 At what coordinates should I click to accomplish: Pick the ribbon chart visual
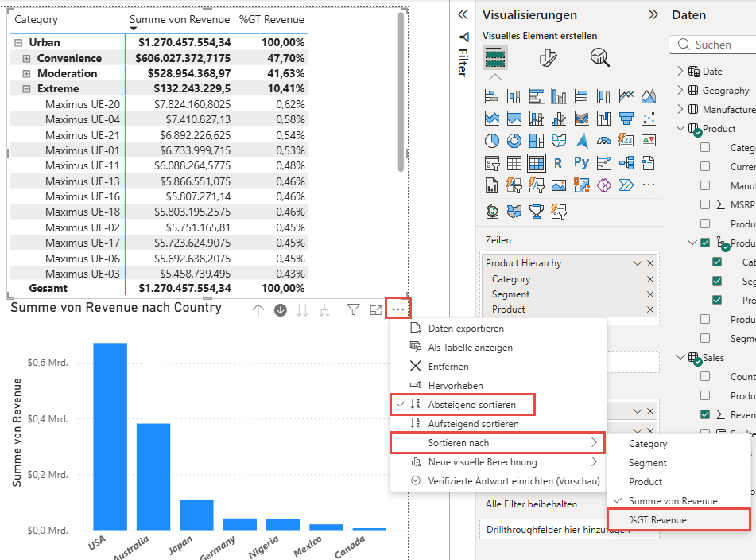pos(581,119)
